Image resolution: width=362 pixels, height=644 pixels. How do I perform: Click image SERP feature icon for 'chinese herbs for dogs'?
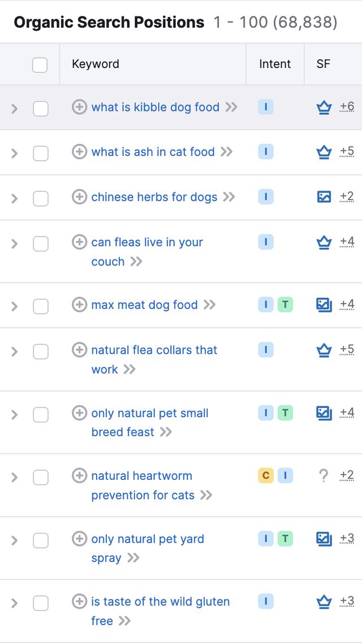coord(324,197)
